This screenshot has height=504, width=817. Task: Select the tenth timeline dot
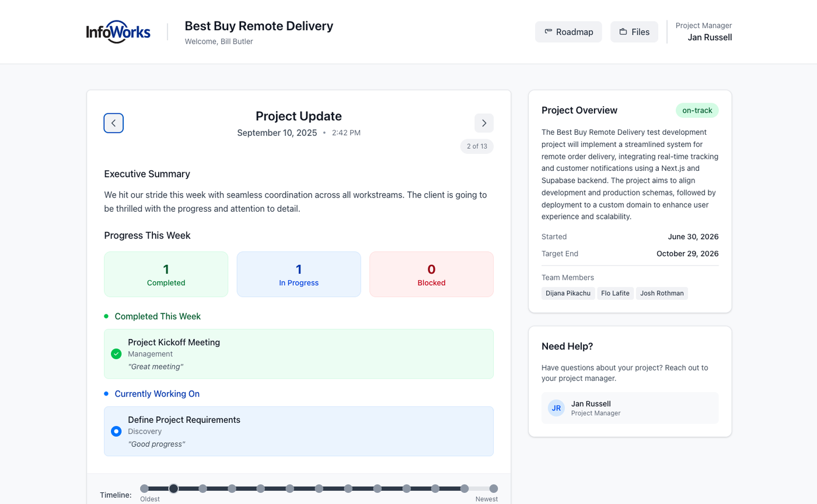pyautogui.click(x=407, y=489)
